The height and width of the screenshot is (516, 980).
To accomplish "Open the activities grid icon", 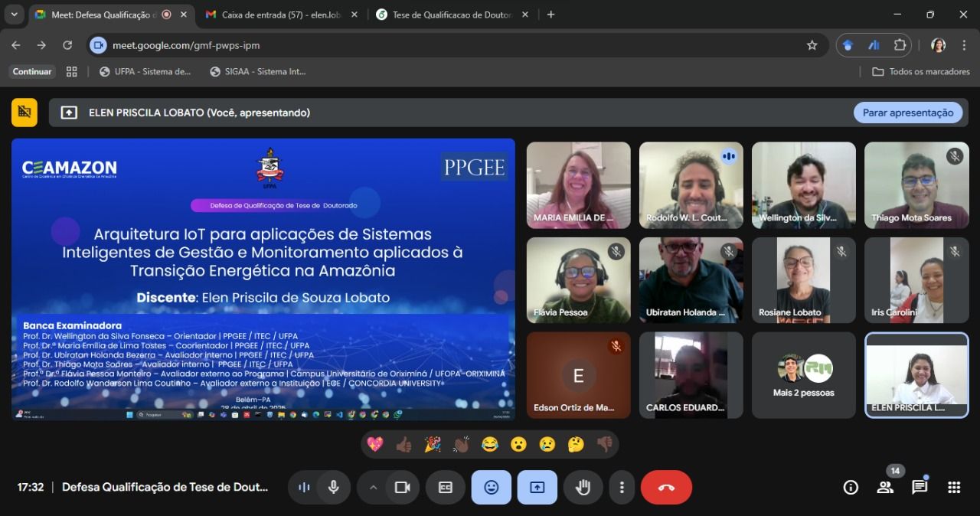I will (x=954, y=488).
